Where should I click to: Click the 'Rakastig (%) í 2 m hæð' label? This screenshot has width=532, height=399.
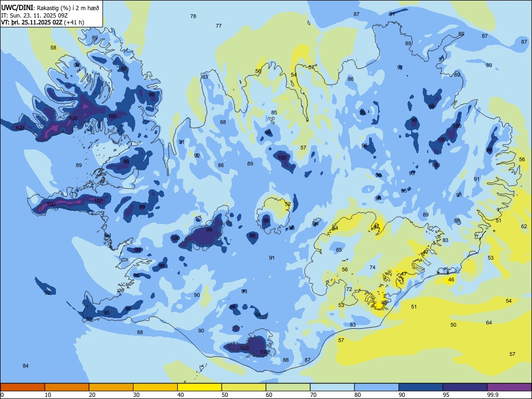coord(68,8)
